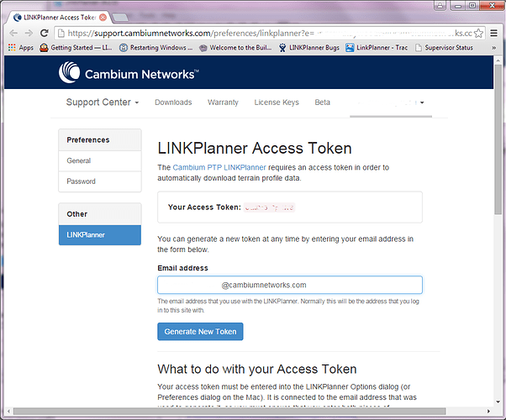This screenshot has height=420, width=506.
Task: Minimize the Chrome window
Action: [x=457, y=6]
